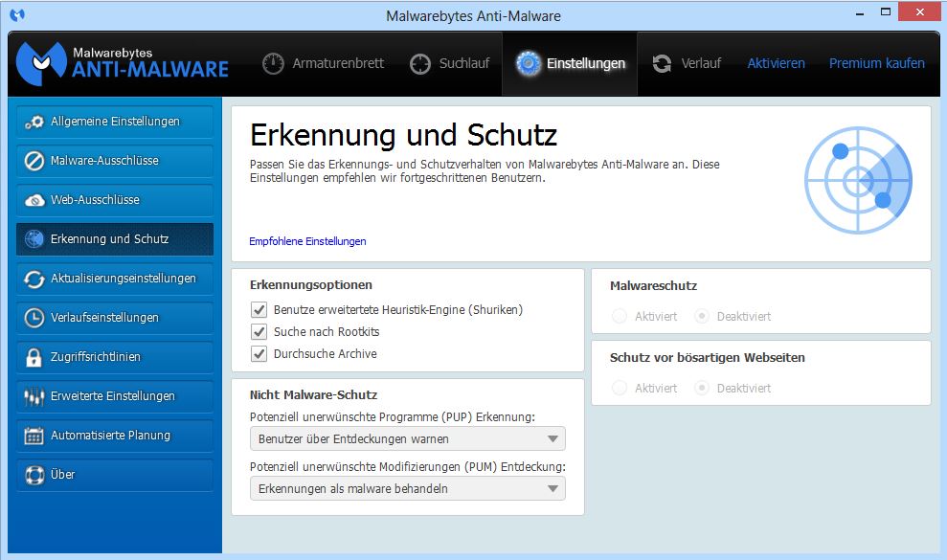Viewport: 947px width, 560px height.
Task: Open the Über section in the sidebar
Action: coord(115,475)
